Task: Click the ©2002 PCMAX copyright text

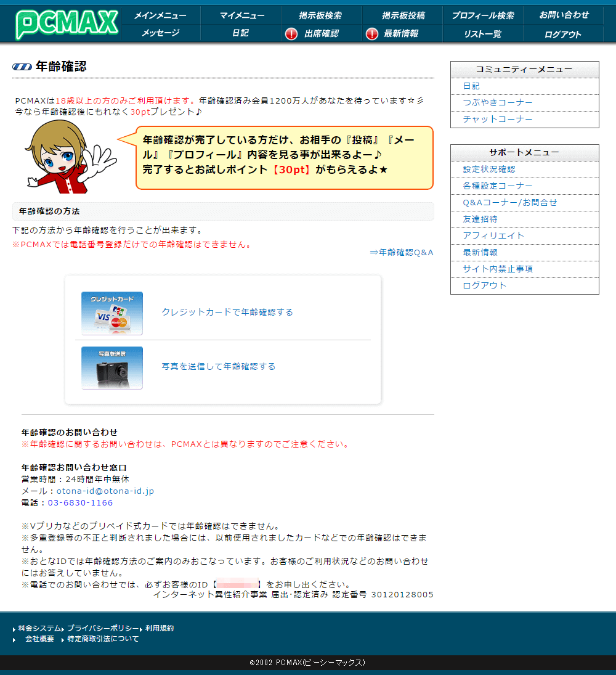Action: [x=307, y=663]
